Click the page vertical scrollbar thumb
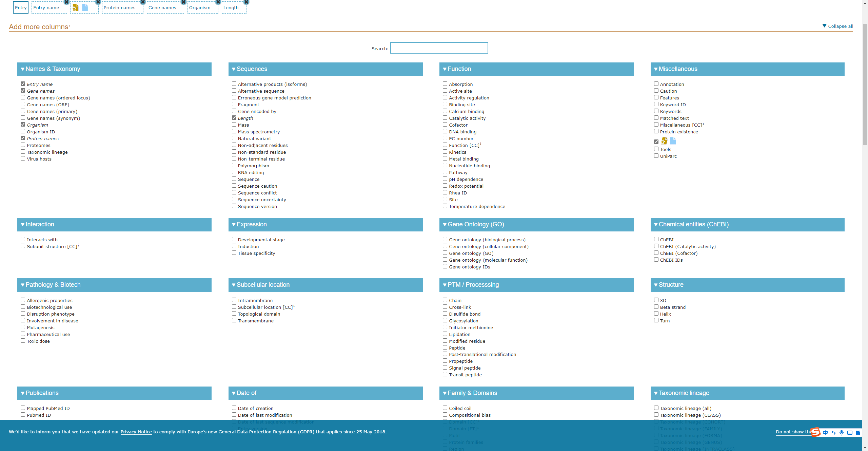The width and height of the screenshot is (868, 451). tap(865, 85)
